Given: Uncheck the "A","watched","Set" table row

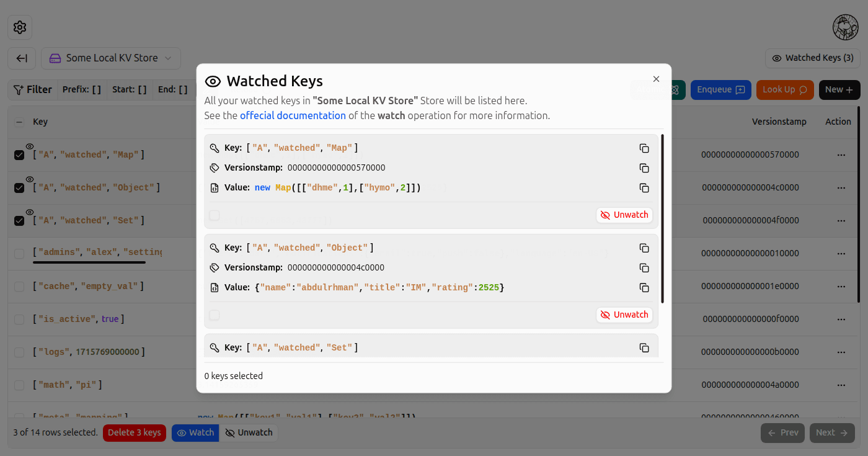Looking at the screenshot, I should tap(19, 221).
